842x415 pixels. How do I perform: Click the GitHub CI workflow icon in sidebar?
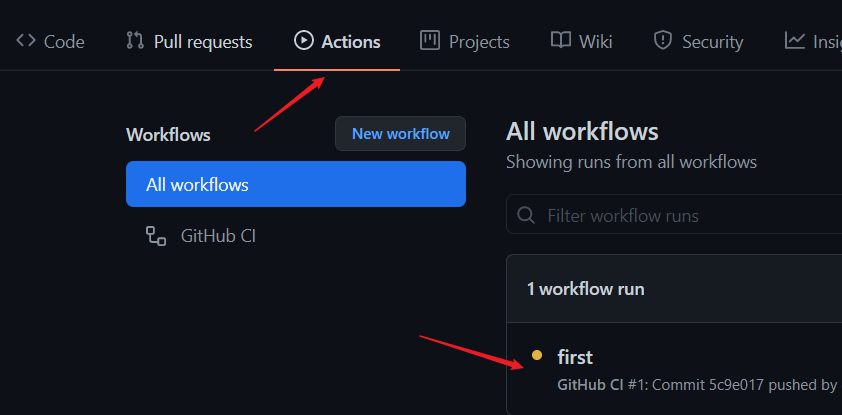[x=155, y=236]
